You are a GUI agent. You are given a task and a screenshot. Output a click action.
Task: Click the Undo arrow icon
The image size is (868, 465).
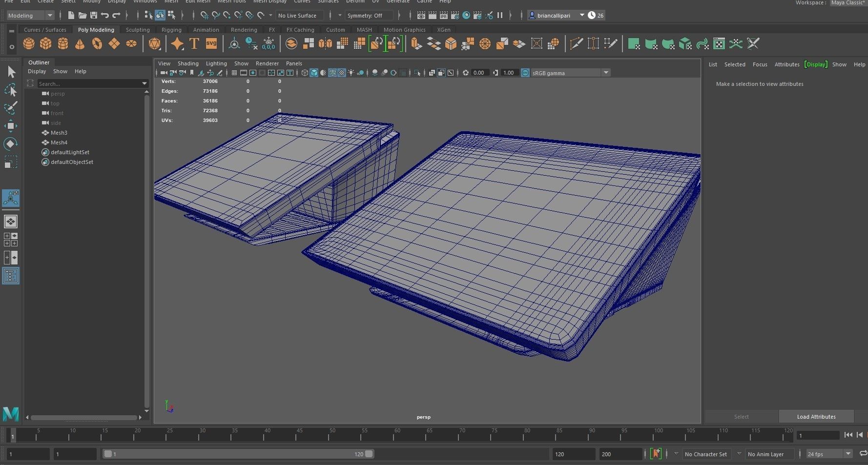[x=105, y=16]
